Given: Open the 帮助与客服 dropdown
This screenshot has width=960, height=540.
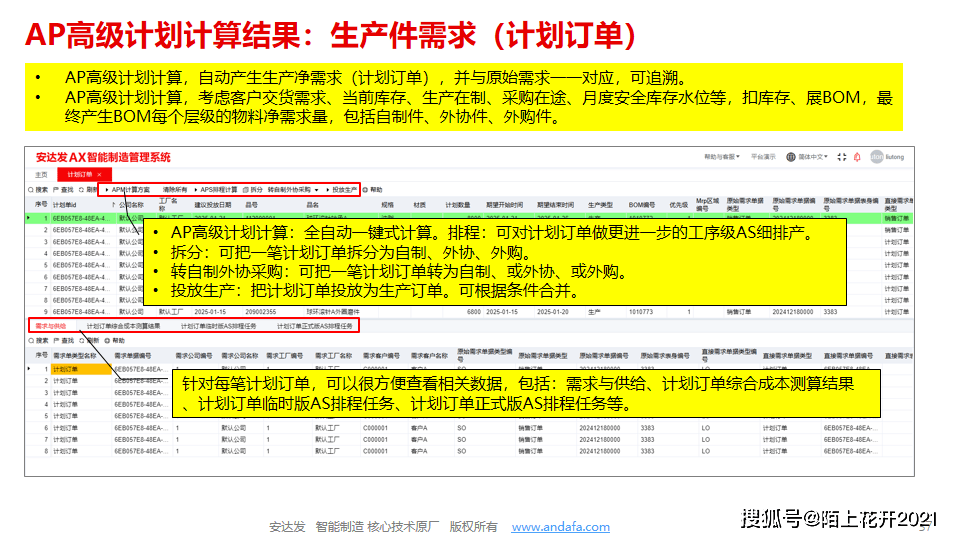Looking at the screenshot, I should pos(722,157).
